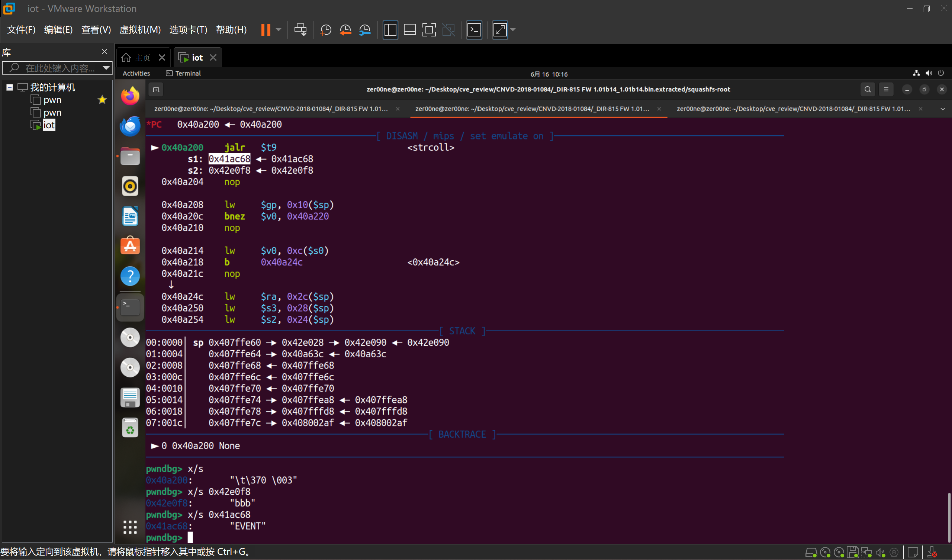Open the floppy drive icon in dock
This screenshot has height=560, width=952.
click(130, 398)
